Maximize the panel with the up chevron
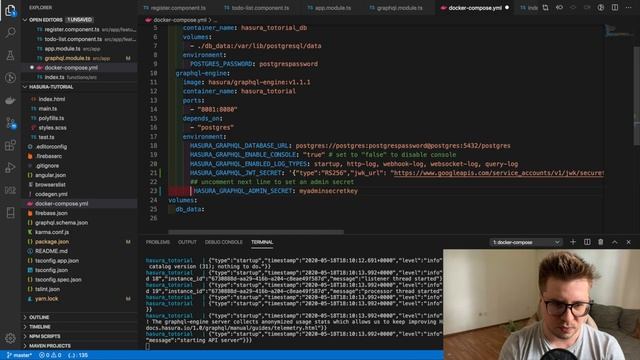Viewport: 640px width, 360px height. (615, 242)
